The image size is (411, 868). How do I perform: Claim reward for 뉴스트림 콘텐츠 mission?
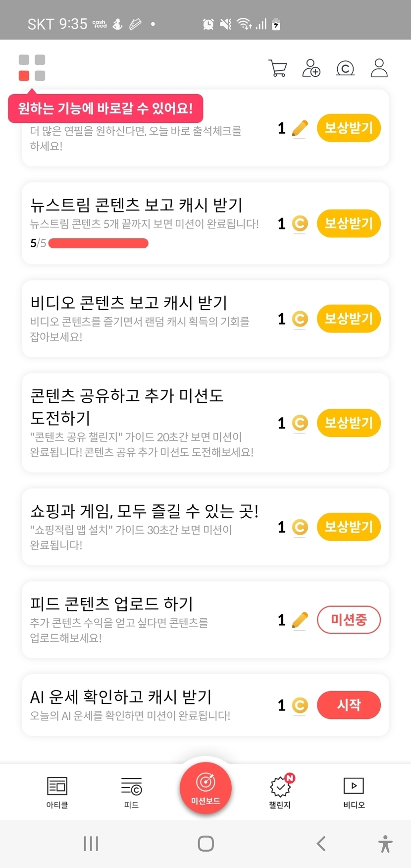(349, 223)
